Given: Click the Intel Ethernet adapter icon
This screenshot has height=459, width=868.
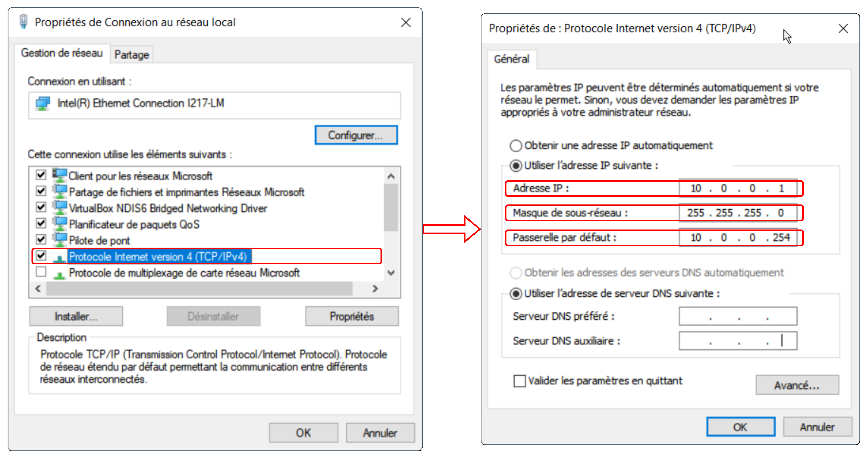Looking at the screenshot, I should click(x=43, y=103).
